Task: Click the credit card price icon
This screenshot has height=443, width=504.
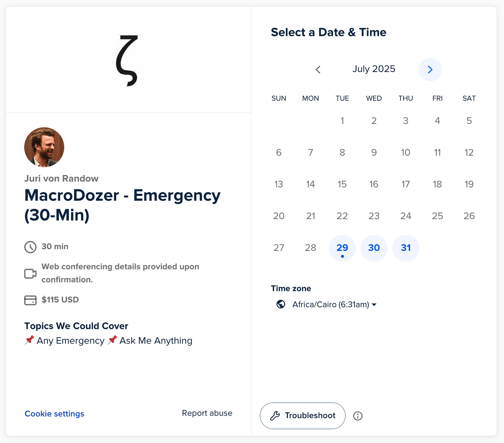Action: tap(30, 300)
